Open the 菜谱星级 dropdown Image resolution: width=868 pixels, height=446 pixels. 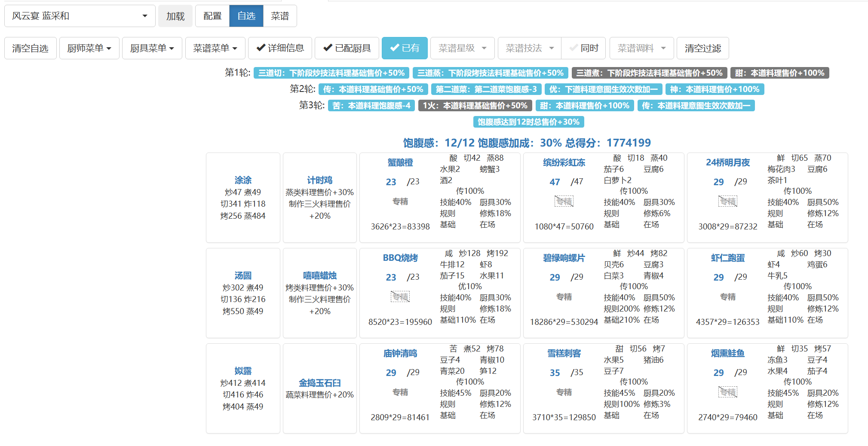pyautogui.click(x=463, y=48)
